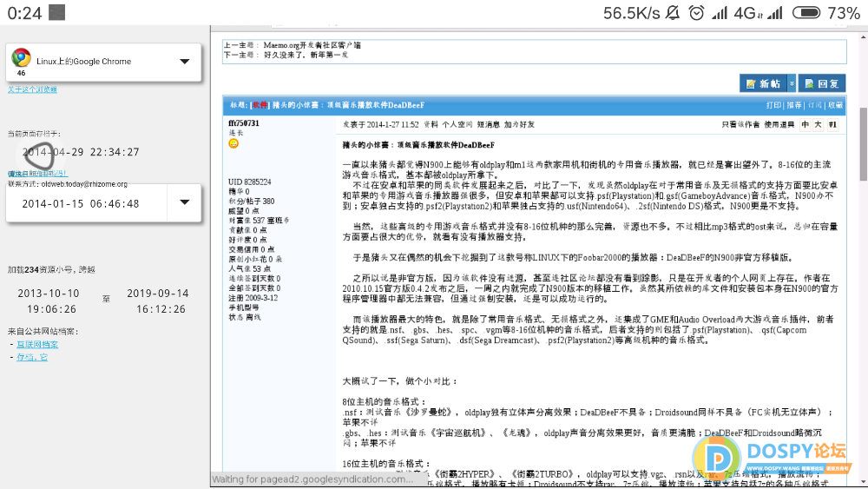This screenshot has height=489, width=868.
Task: Open the 关于这个浏览器 link
Action: (x=32, y=89)
